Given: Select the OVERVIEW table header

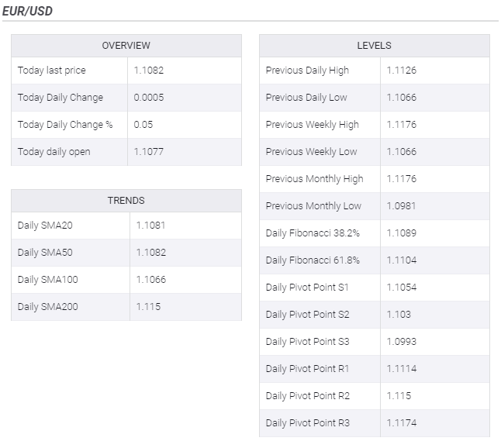Looking at the screenshot, I should click(x=126, y=46).
